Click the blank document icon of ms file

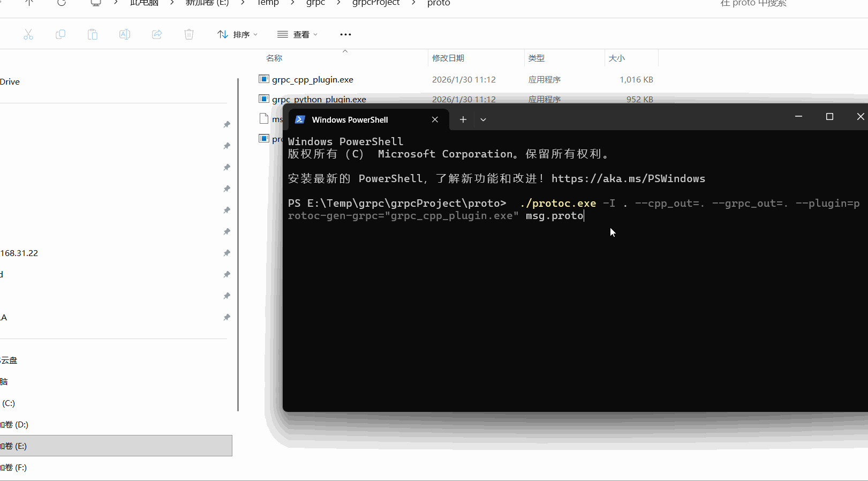click(x=263, y=119)
